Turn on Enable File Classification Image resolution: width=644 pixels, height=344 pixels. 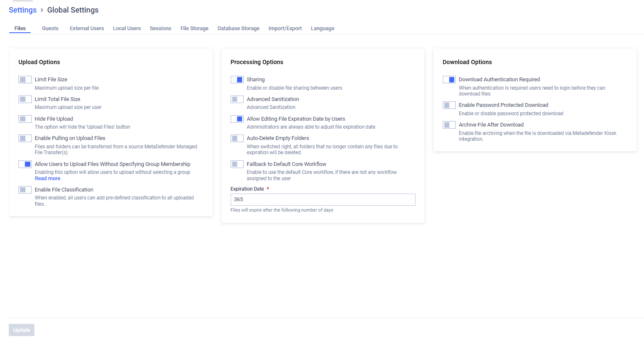pyautogui.click(x=25, y=190)
